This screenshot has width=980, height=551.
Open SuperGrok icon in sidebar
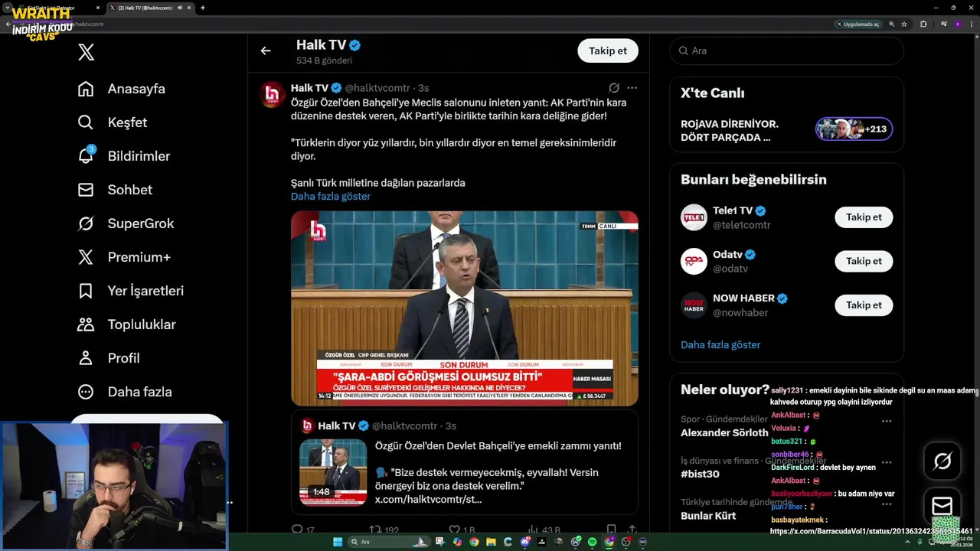pyautogui.click(x=86, y=223)
